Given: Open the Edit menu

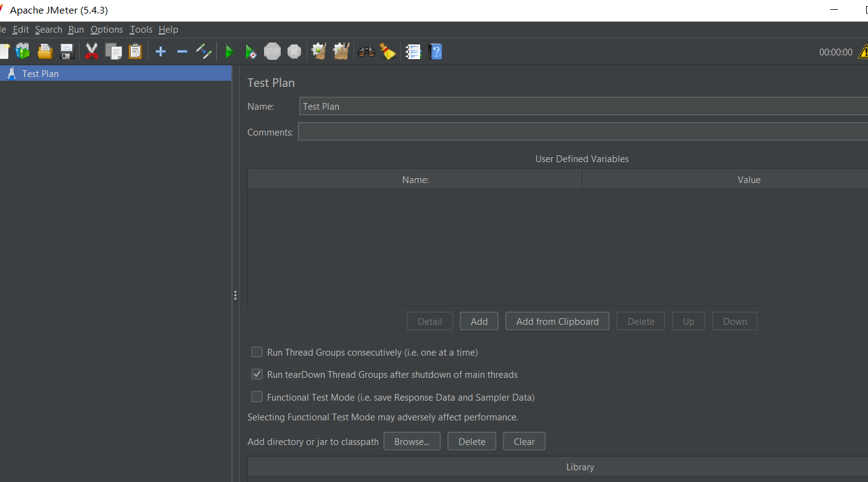Looking at the screenshot, I should coord(21,30).
